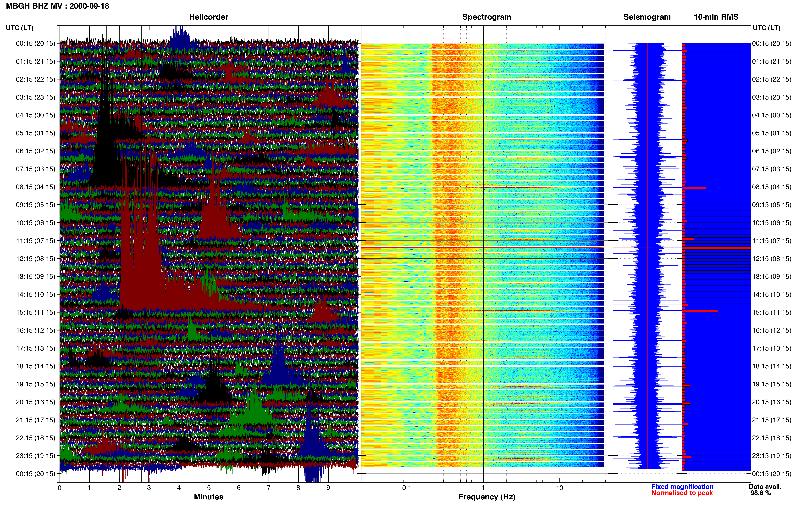Click 'UTC (LT)' label beside the 10-min RMS
The width and height of the screenshot is (812, 508).
(766, 28)
